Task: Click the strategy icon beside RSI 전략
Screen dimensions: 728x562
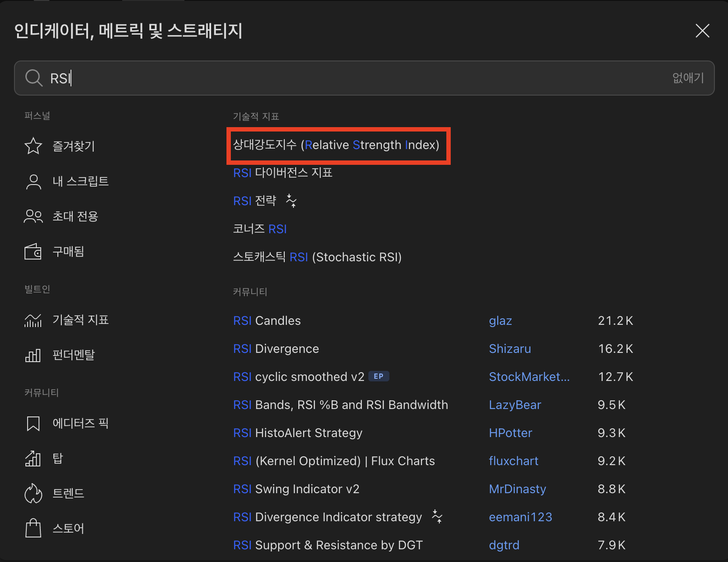Action: pos(291,200)
